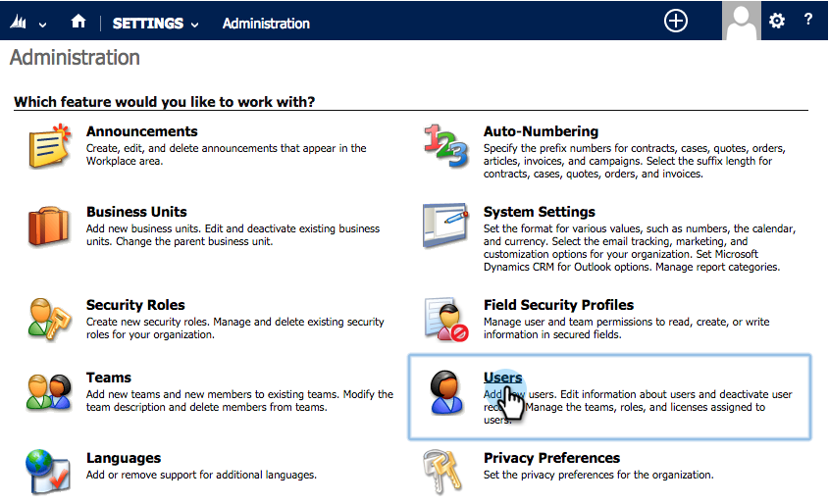Select the Privacy Preferences keys icon
The width and height of the screenshot is (829, 504).
(443, 472)
